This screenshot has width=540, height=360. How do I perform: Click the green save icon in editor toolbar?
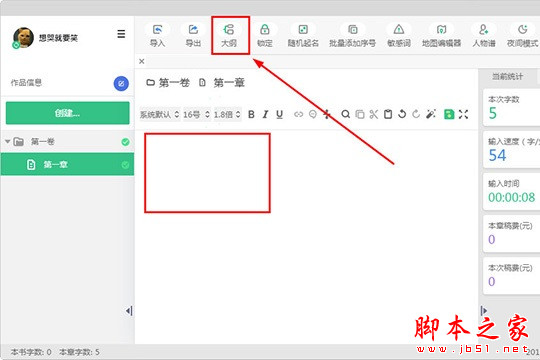449,114
